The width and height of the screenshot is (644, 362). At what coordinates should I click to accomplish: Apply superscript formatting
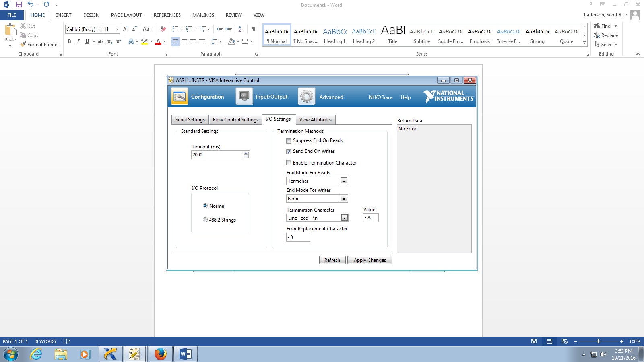119,41
